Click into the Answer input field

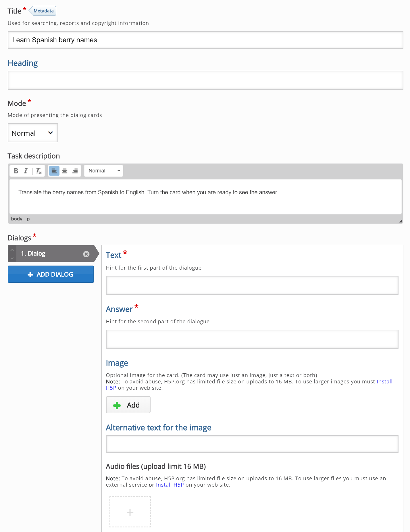tap(252, 339)
